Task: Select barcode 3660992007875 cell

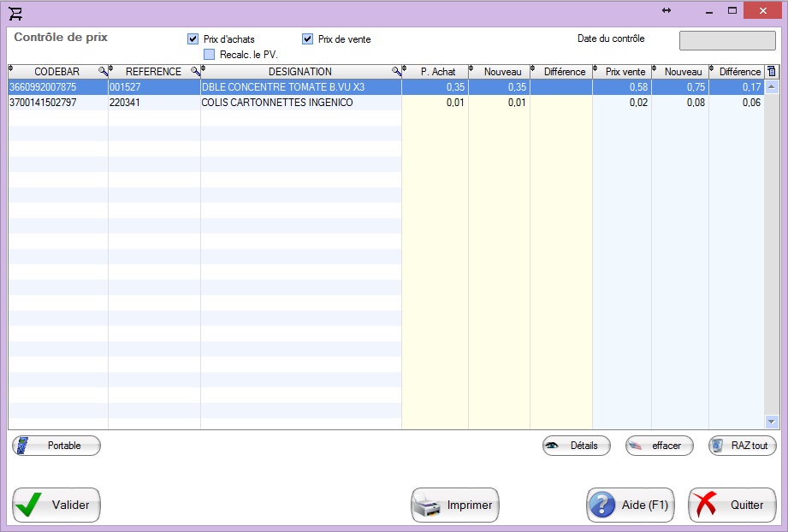Action: coord(58,87)
